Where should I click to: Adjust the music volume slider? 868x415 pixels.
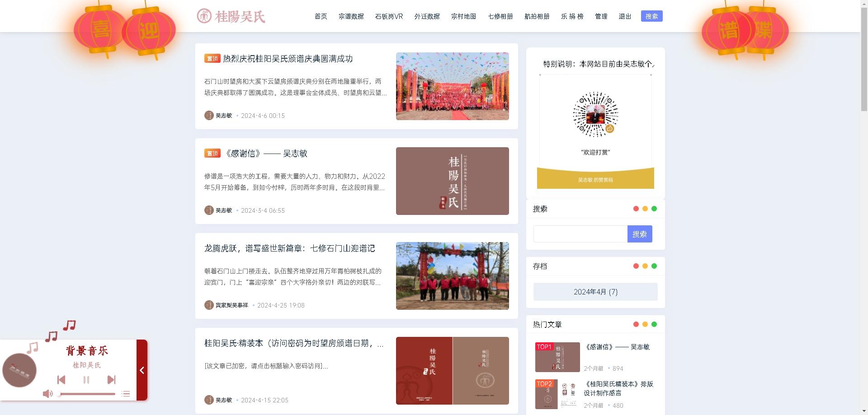click(87, 394)
